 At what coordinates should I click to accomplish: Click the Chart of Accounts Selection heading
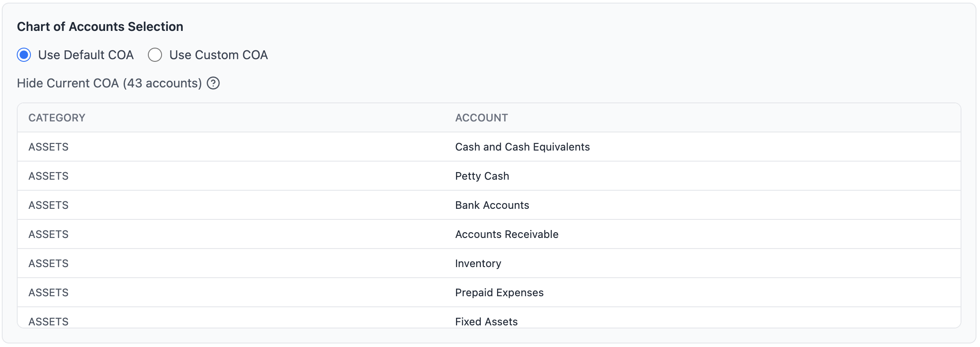pyautogui.click(x=100, y=26)
